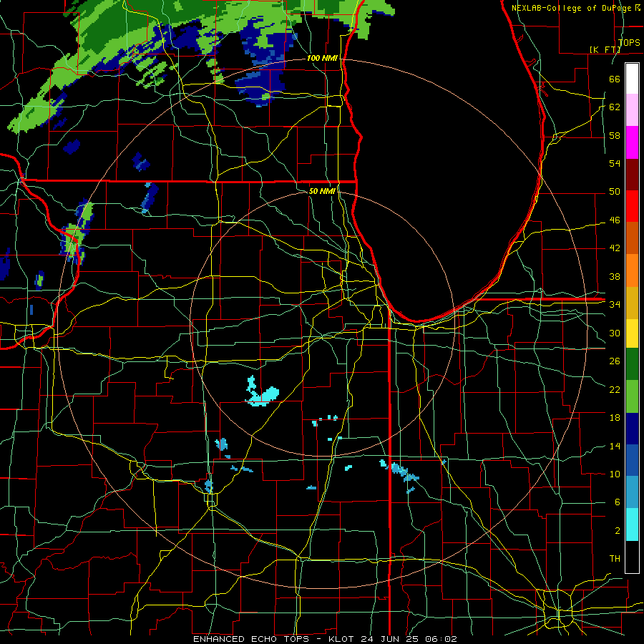The image size is (644, 644).
Task: Click the light green legend swatch
Action: (x=632, y=396)
